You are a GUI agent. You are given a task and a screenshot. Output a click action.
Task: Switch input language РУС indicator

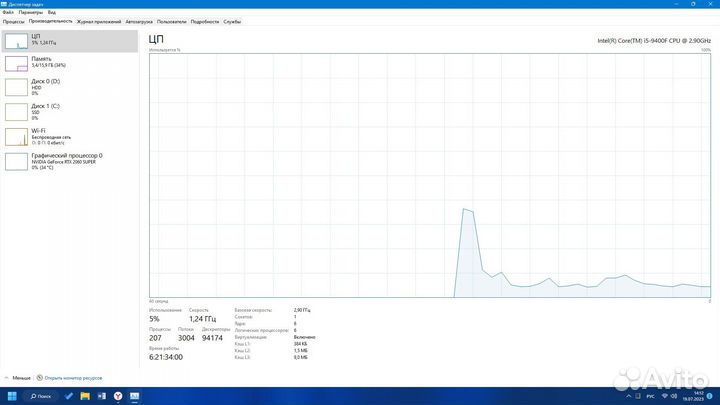click(650, 396)
